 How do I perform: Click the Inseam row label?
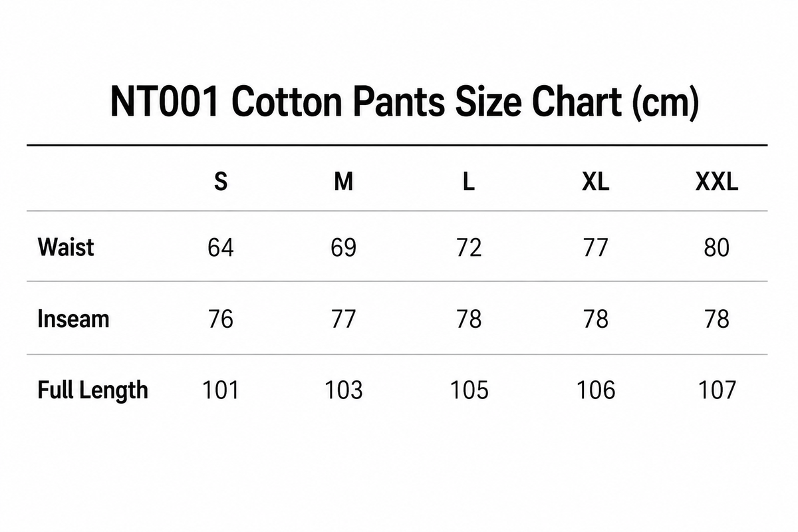73,319
